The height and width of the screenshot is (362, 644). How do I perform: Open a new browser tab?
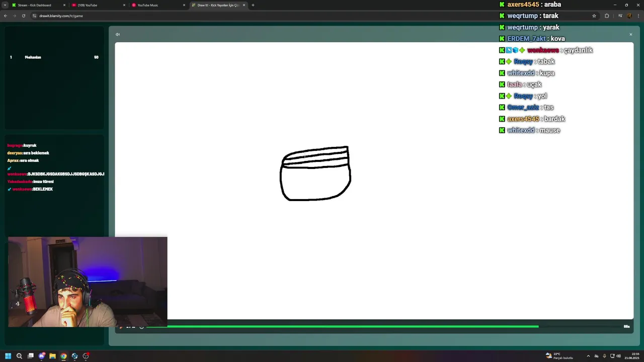coord(253,5)
